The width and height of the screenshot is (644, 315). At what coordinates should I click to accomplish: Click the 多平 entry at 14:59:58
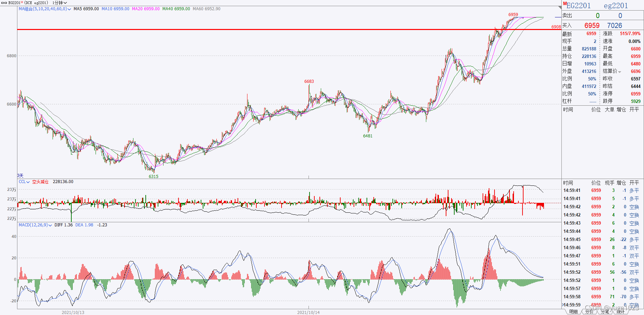[634, 297]
